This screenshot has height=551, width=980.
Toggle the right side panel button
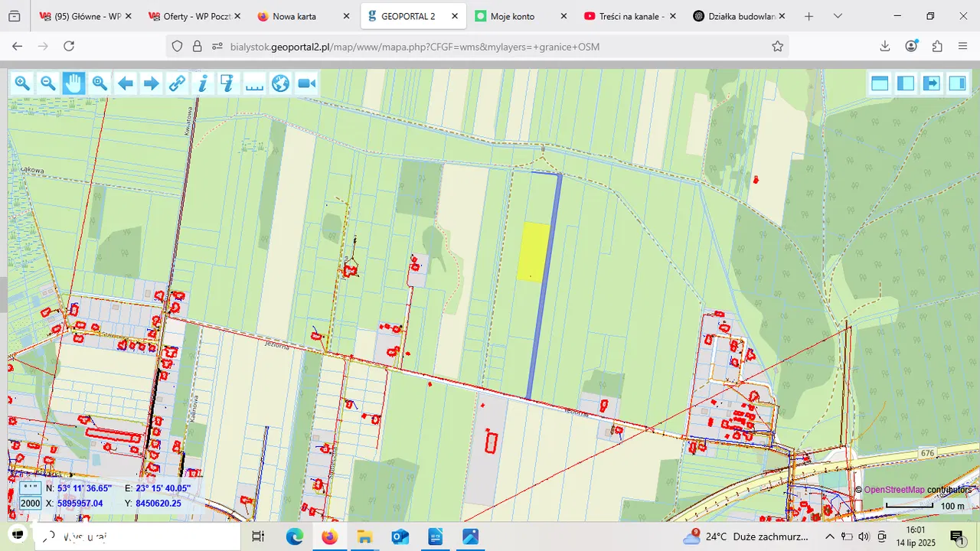pyautogui.click(x=957, y=83)
